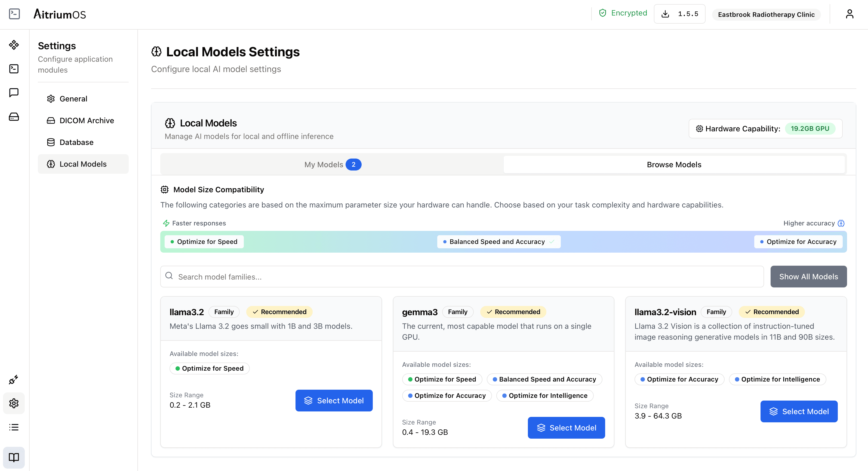The image size is (868, 471).
Task: Open the modules grid icon in left rail
Action: point(14,45)
